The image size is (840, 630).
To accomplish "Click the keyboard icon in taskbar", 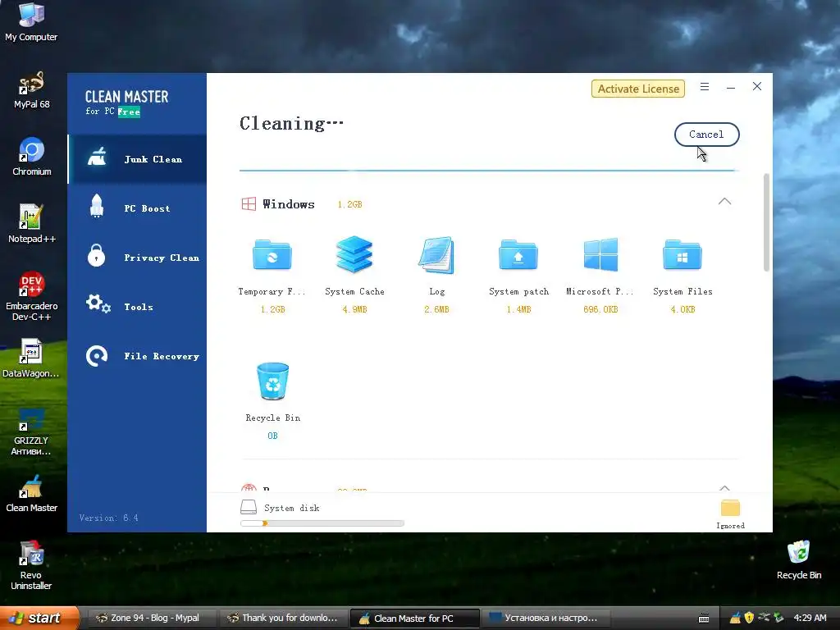I will 704,619.
